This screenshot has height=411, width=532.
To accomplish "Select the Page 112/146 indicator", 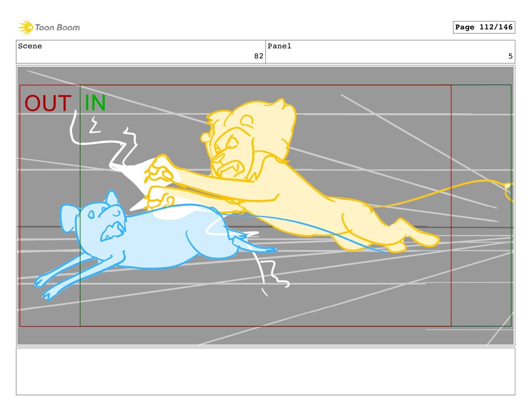I will [484, 27].
